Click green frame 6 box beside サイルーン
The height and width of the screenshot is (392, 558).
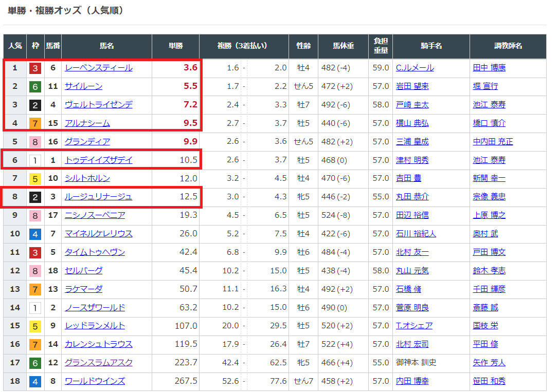point(35,87)
